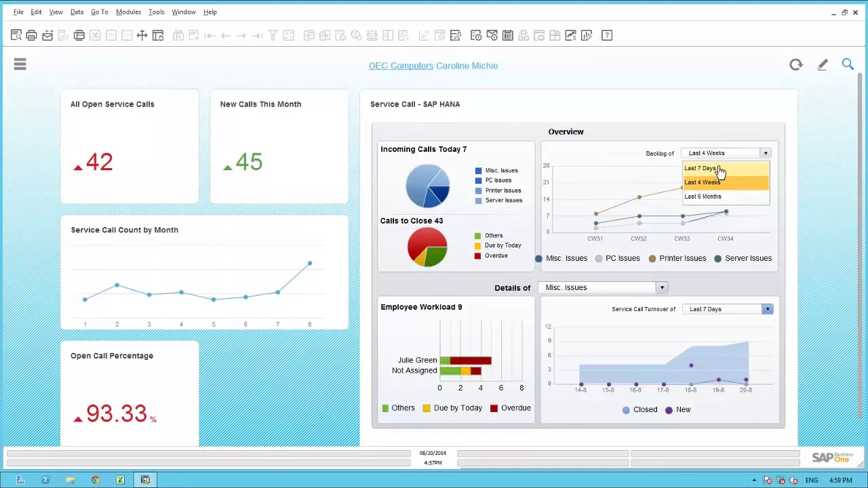Refresh the cockpit dashboard
Viewport: 868px width, 488px height.
click(796, 64)
